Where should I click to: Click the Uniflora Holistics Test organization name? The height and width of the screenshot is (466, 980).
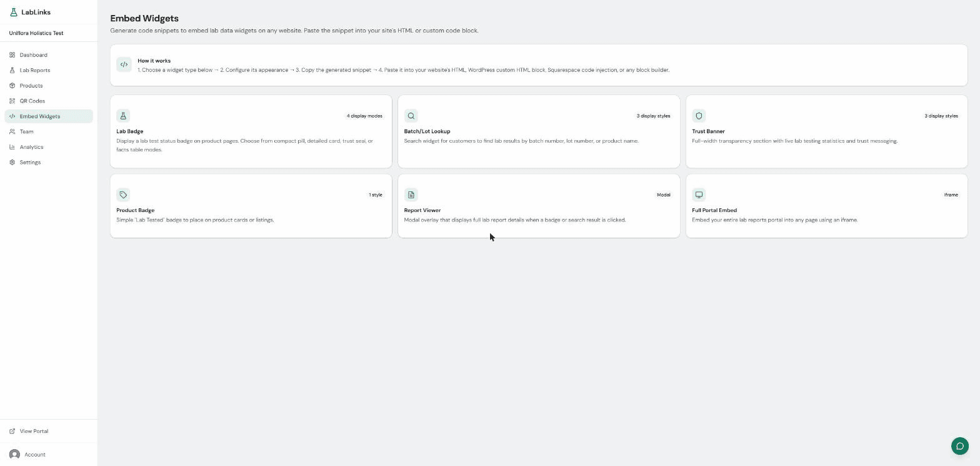pos(36,33)
